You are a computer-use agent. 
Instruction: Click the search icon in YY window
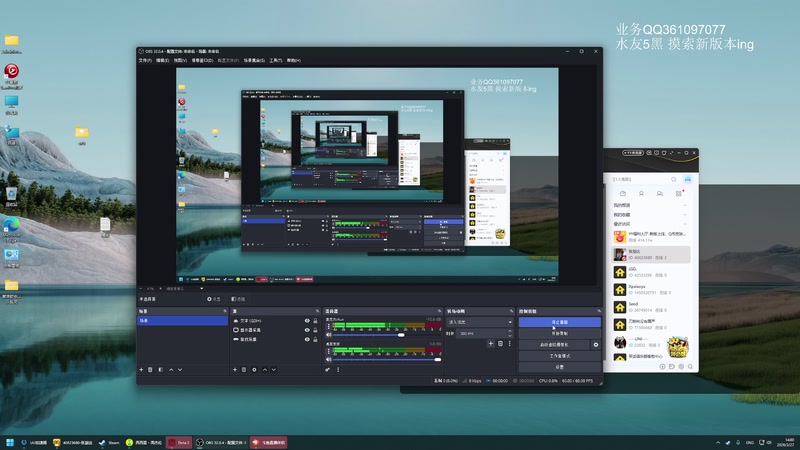(673, 180)
